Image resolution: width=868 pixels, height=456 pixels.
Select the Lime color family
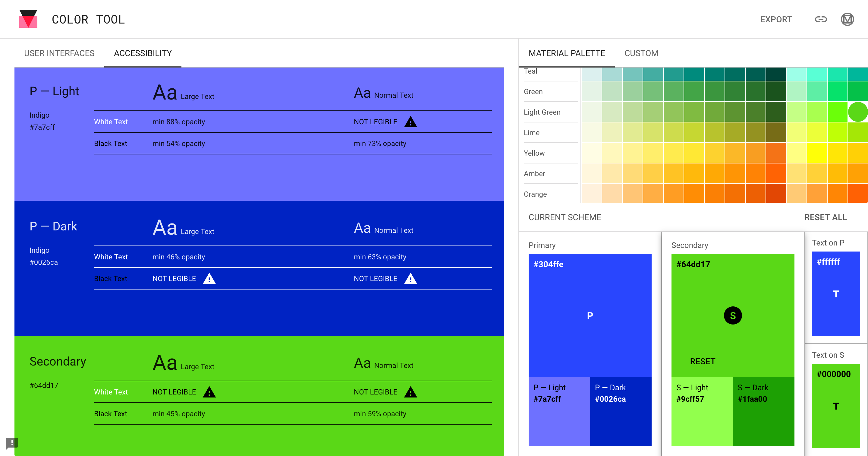click(531, 133)
